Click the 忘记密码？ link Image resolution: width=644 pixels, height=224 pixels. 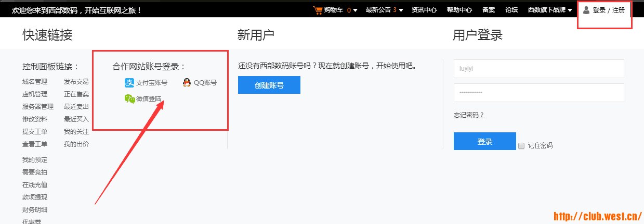click(469, 115)
